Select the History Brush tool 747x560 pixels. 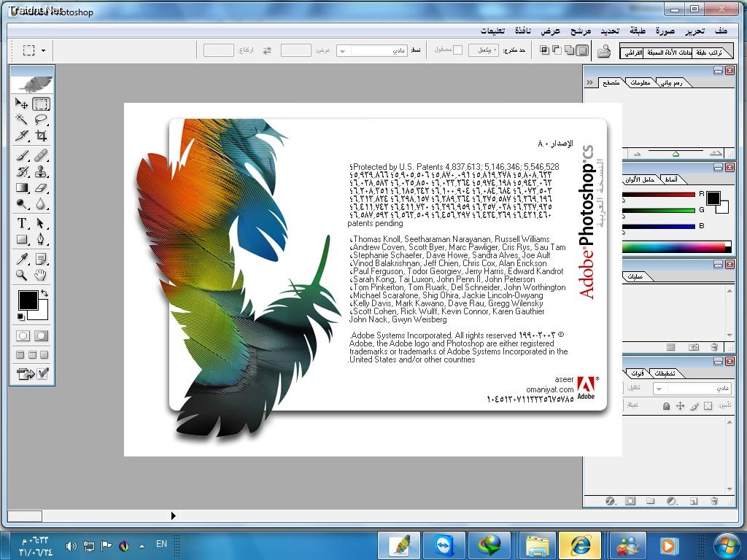[x=21, y=171]
